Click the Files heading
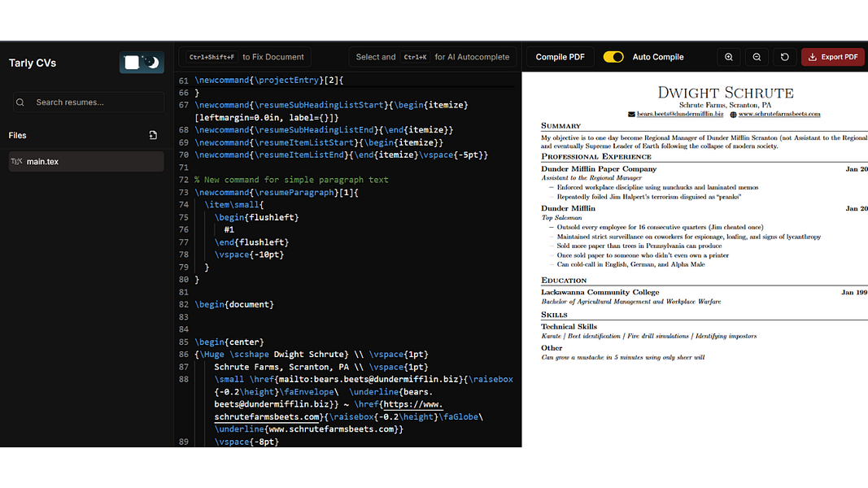 (18, 136)
